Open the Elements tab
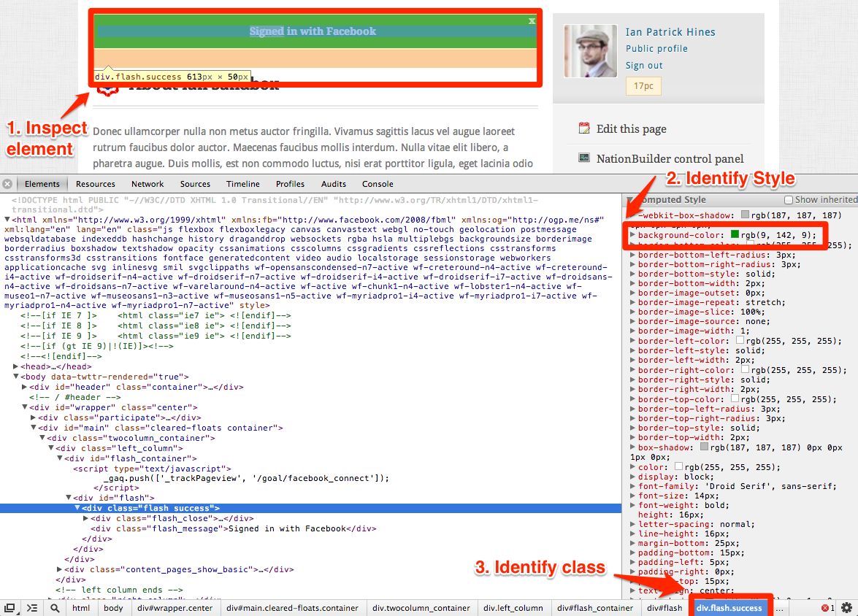858x616 pixels. (x=42, y=184)
